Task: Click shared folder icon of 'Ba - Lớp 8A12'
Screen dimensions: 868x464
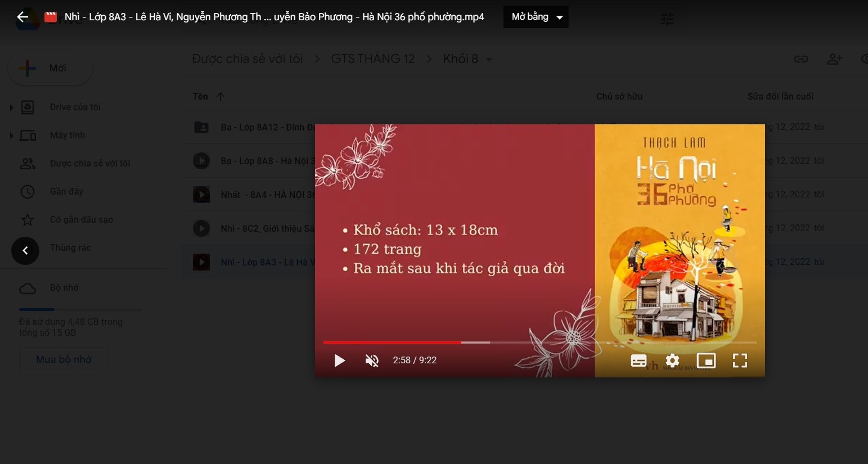Action: pos(201,127)
